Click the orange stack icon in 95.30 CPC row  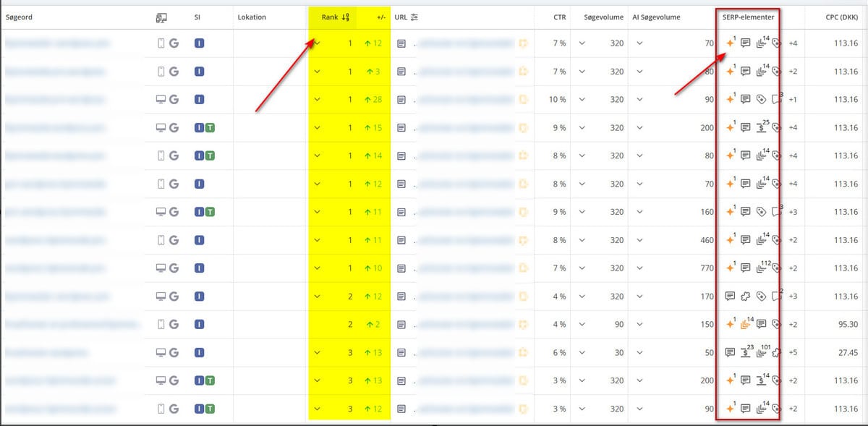point(746,325)
